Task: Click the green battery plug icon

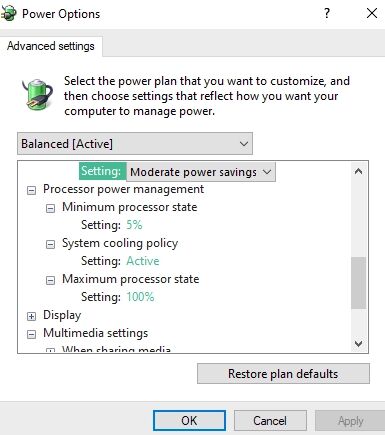Action: pos(37,94)
